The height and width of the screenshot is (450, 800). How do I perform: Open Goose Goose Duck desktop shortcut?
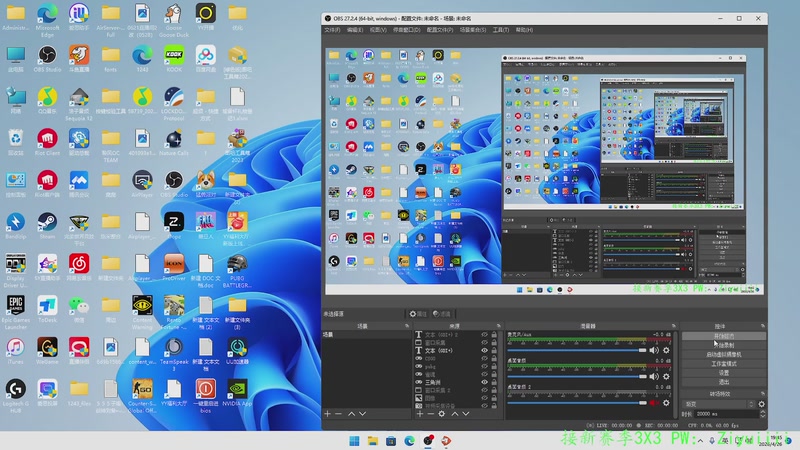click(x=174, y=20)
